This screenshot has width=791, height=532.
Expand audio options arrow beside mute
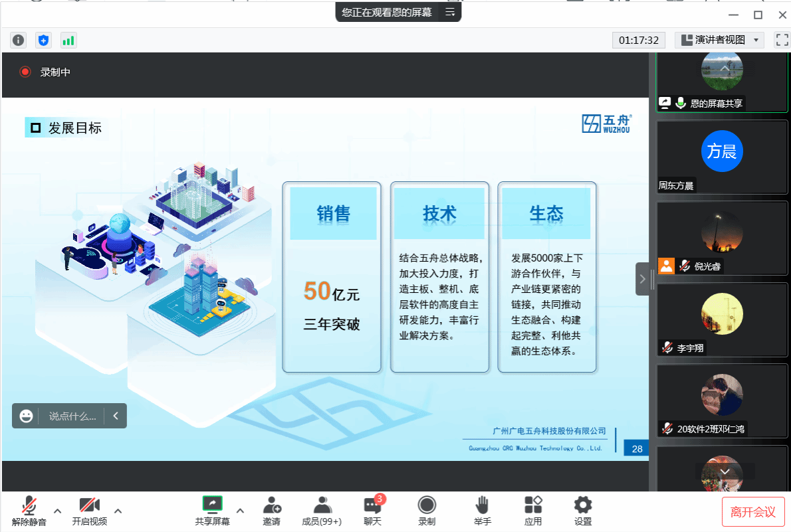coord(58,511)
